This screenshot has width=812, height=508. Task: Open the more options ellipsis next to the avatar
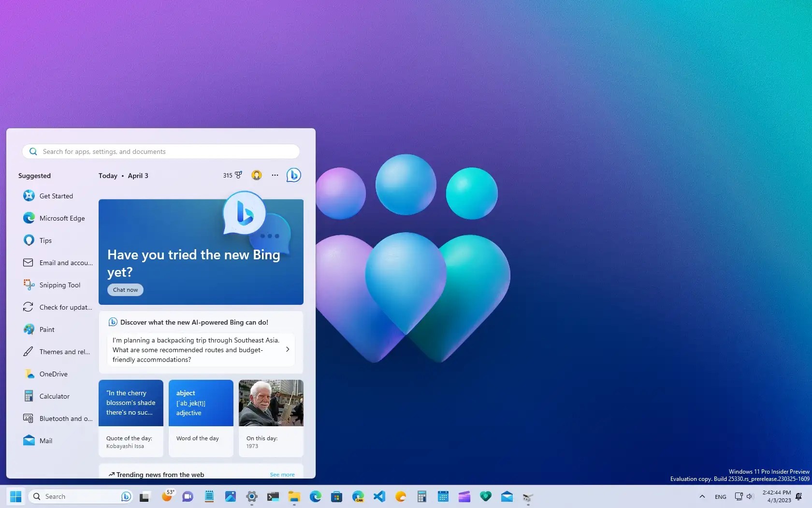pos(275,175)
